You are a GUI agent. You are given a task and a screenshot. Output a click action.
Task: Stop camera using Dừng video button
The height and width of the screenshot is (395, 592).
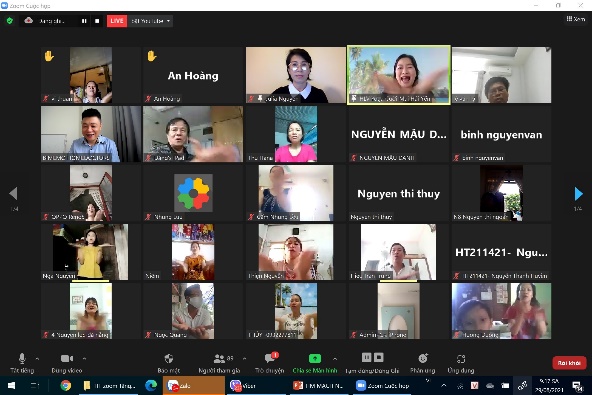pyautogui.click(x=67, y=358)
